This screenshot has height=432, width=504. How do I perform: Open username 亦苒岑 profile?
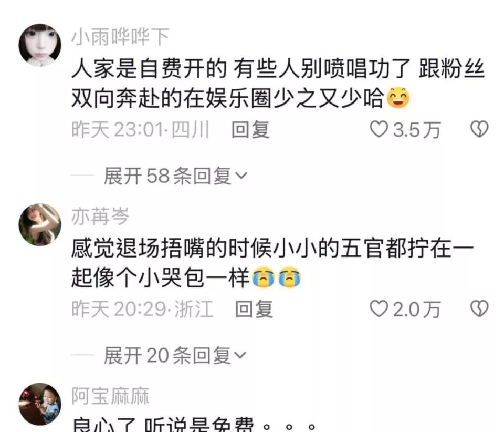(100, 216)
